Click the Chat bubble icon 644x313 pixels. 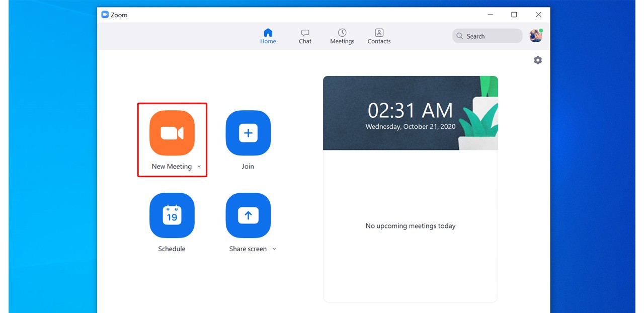click(305, 32)
